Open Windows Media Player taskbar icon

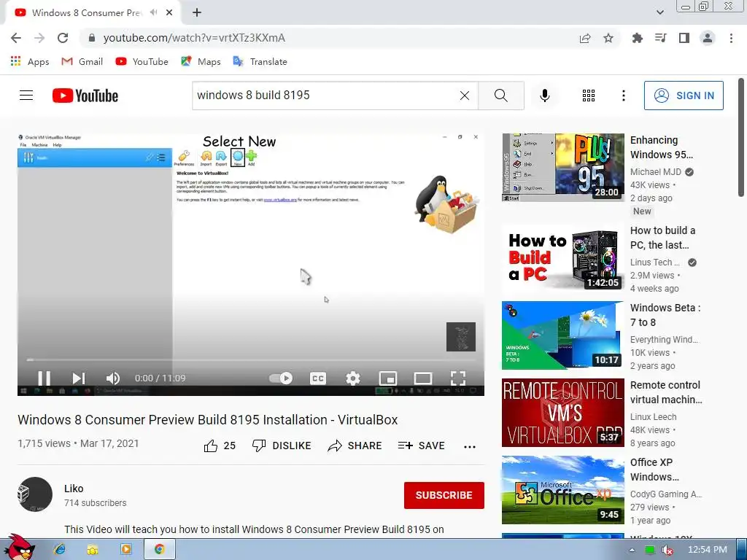[125, 550]
